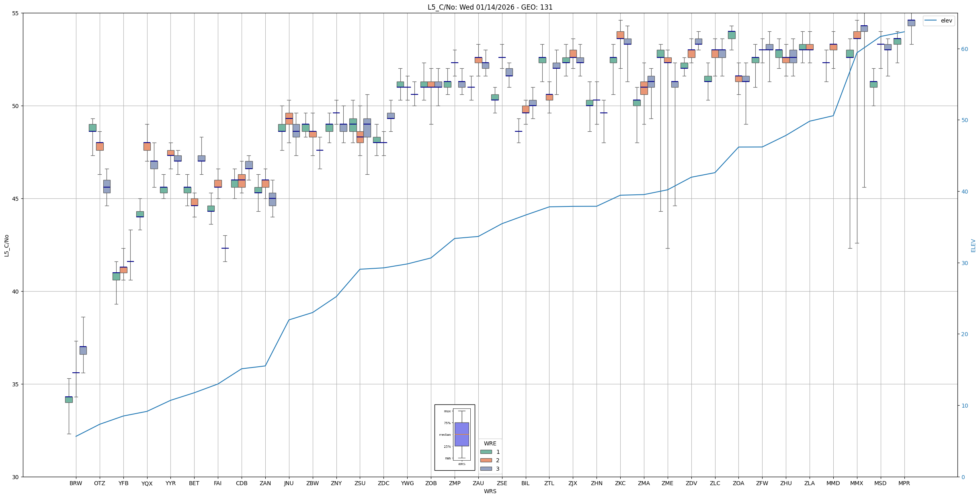Screen dimensions: 980x498
Task: Click the MPR station label on x-axis
Action: point(904,483)
